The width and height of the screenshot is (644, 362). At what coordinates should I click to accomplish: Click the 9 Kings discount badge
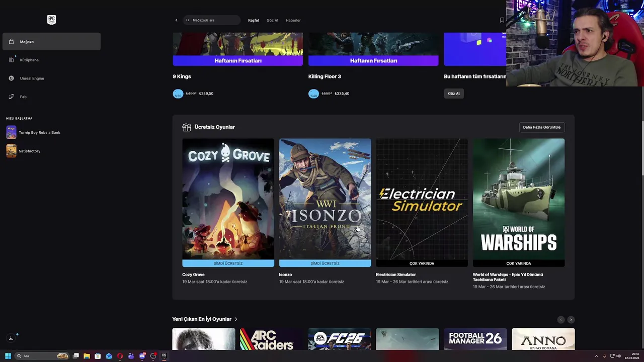tap(178, 94)
